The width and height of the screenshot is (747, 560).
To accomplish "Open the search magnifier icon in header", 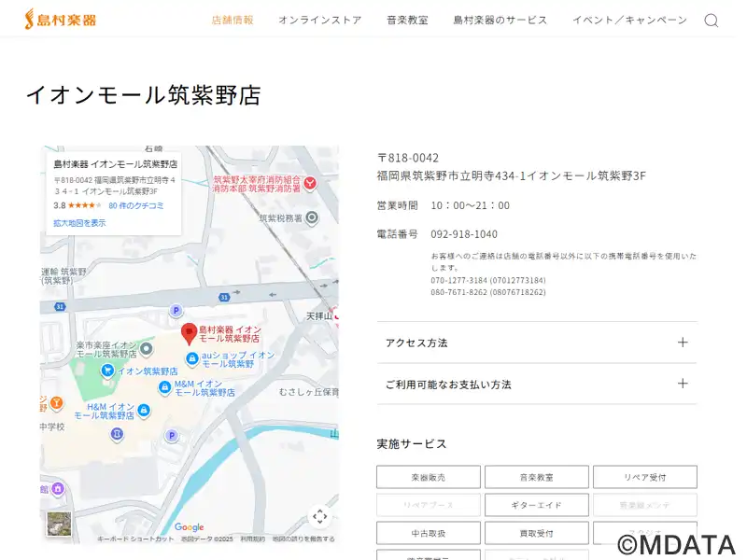I will point(712,21).
